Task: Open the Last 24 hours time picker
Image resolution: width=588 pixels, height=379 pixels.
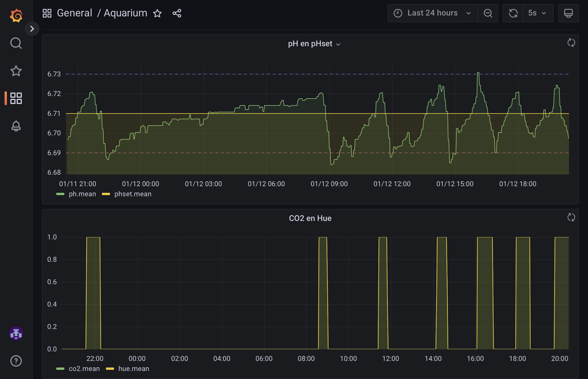Action: coord(433,13)
